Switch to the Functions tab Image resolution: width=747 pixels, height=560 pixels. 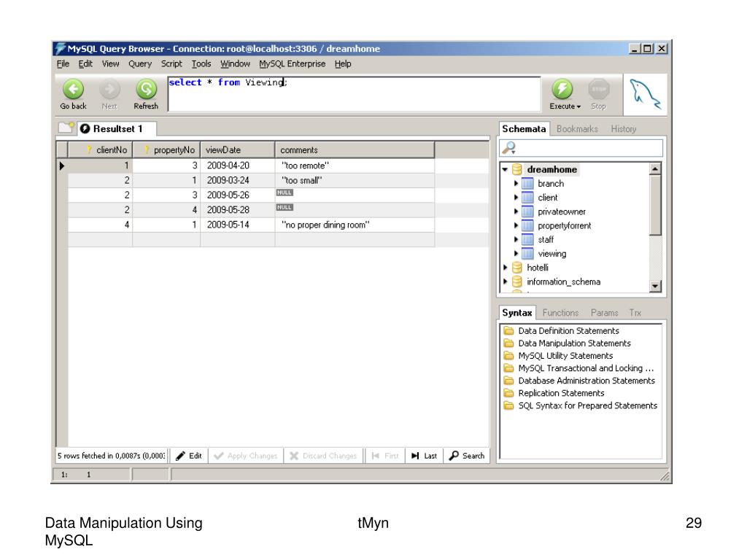point(560,313)
